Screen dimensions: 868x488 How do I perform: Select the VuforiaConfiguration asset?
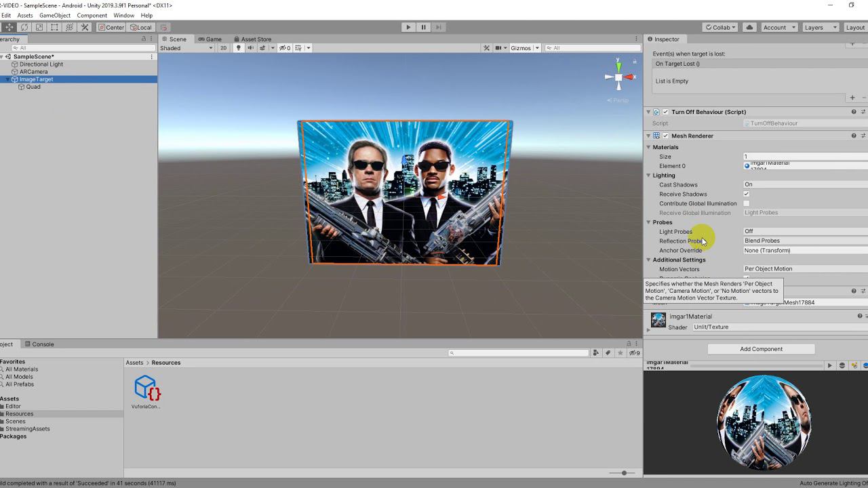tap(146, 392)
